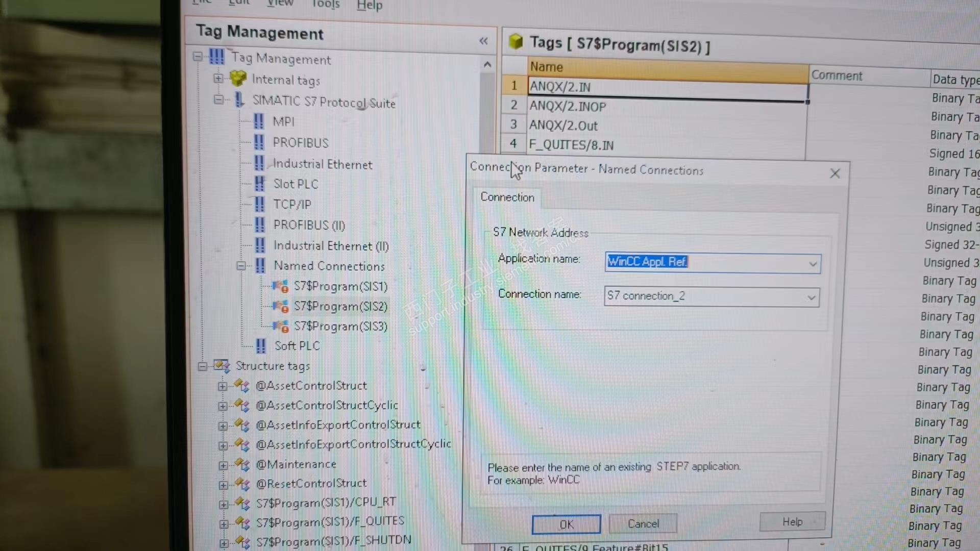
Task: Select the Connection tab in dialog
Action: click(x=507, y=197)
